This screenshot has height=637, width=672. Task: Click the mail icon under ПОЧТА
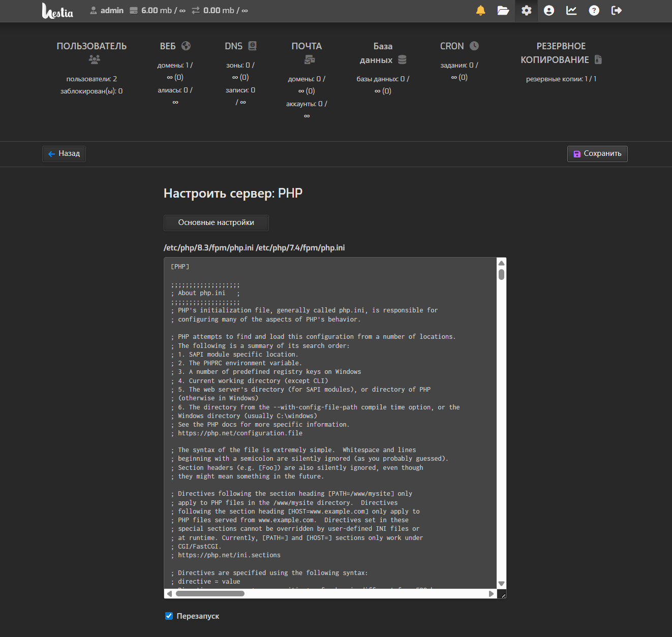pyautogui.click(x=310, y=59)
